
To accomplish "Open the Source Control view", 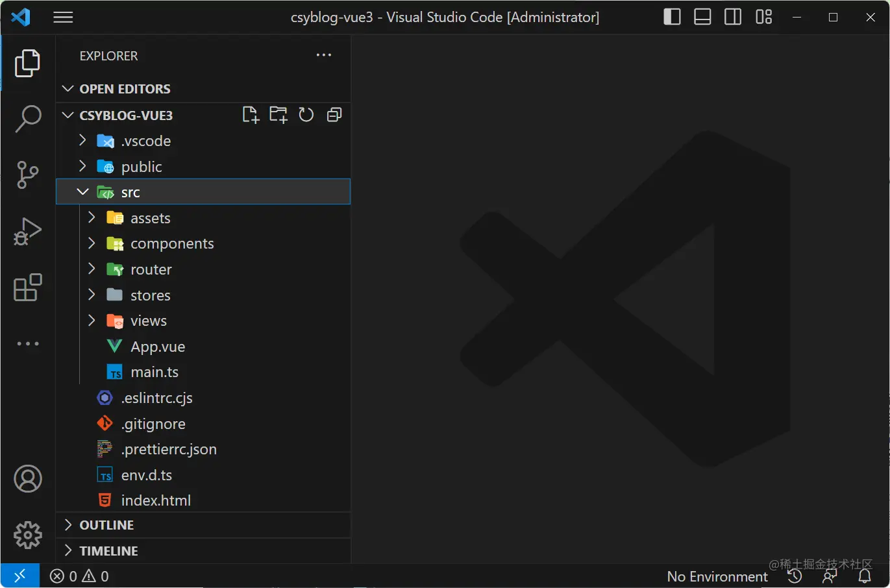I will pyautogui.click(x=27, y=175).
